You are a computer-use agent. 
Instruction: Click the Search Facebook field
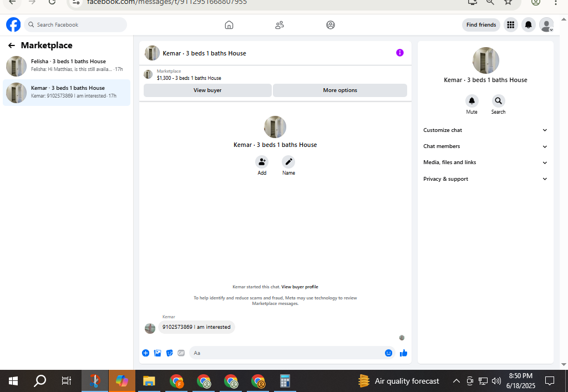coord(75,24)
